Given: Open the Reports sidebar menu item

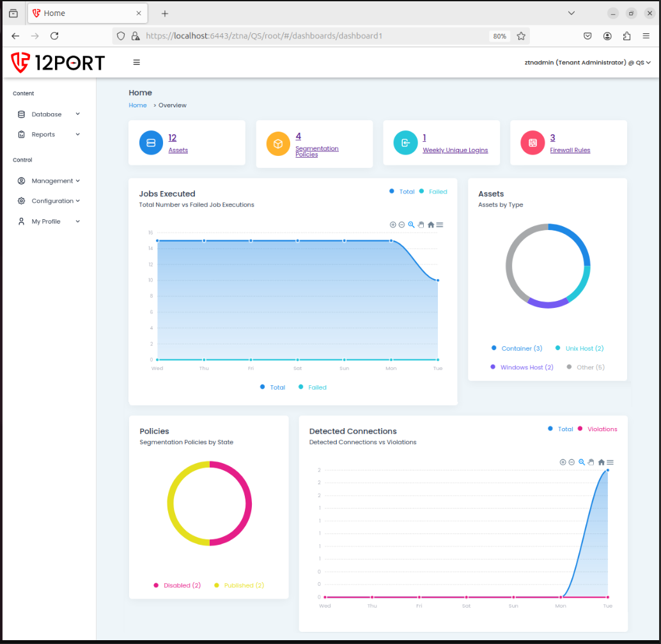Looking at the screenshot, I should [43, 135].
